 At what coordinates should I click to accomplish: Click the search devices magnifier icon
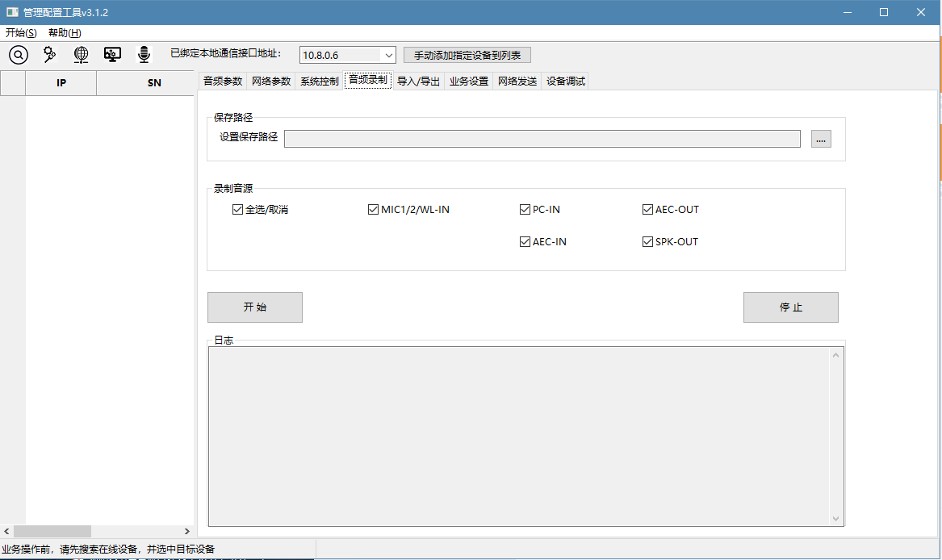click(x=18, y=55)
